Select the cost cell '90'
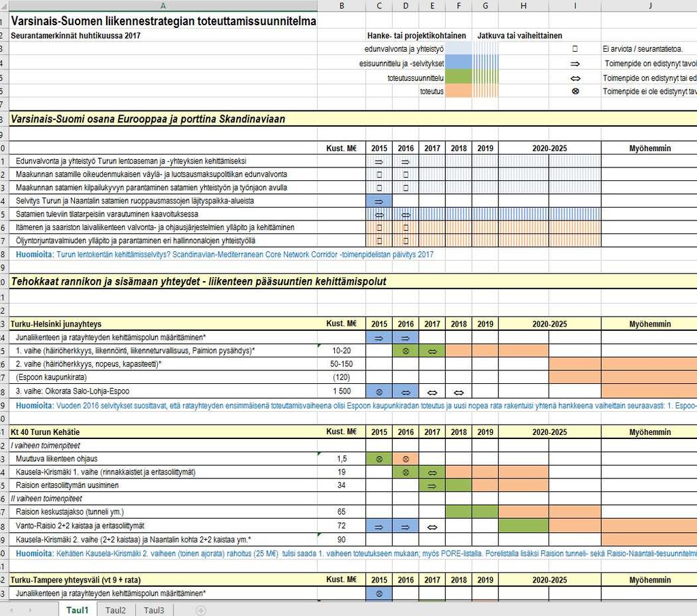Screen dimensions: 697x616 (x=342, y=540)
